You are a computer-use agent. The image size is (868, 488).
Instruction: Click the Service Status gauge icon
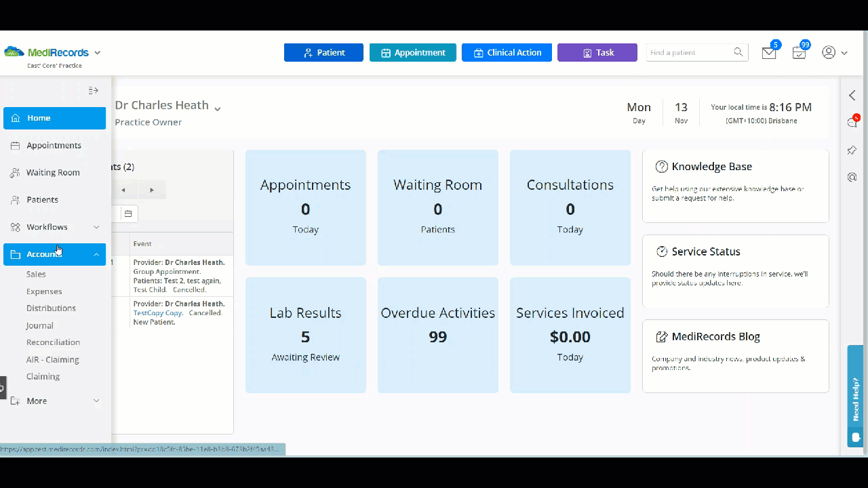click(662, 251)
